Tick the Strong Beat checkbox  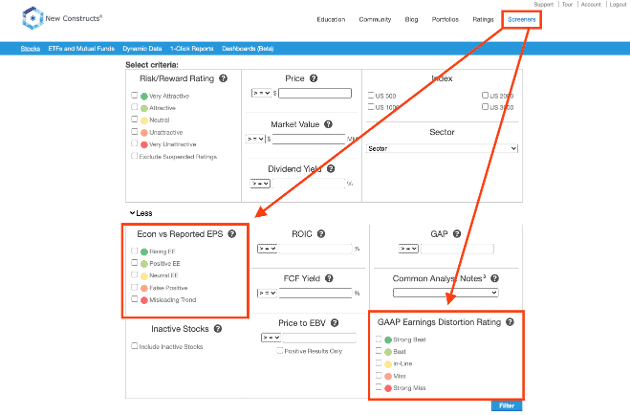pos(377,340)
